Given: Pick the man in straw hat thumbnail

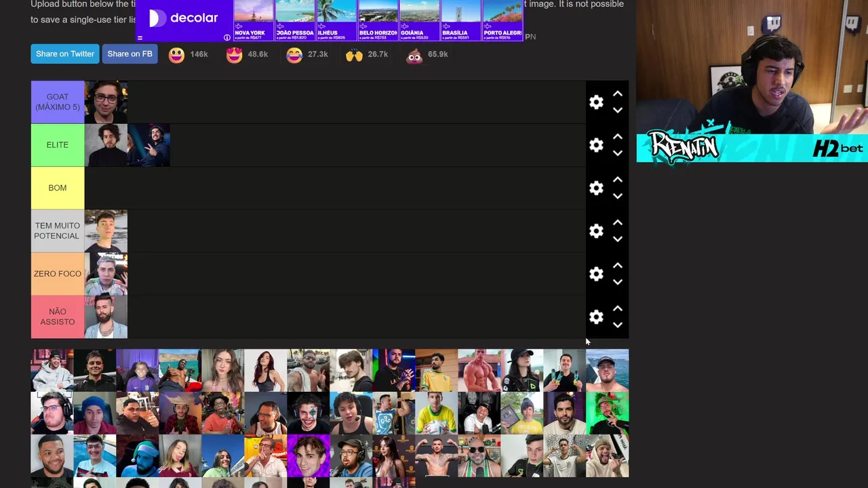Looking at the screenshot, I should [180, 413].
